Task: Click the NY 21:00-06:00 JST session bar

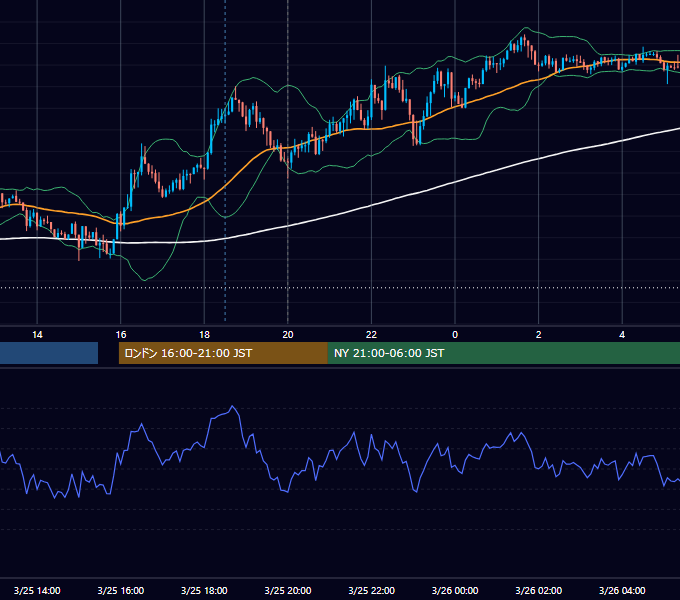Action: [x=504, y=353]
